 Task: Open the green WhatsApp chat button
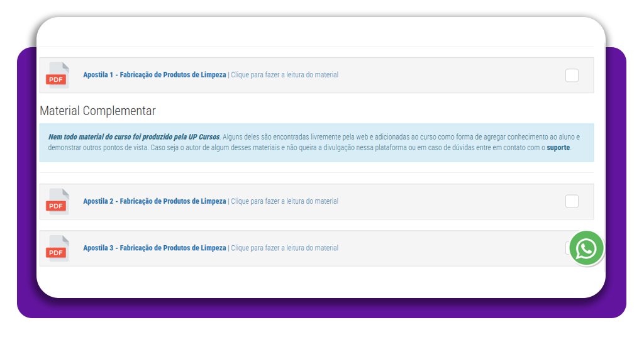[586, 248]
